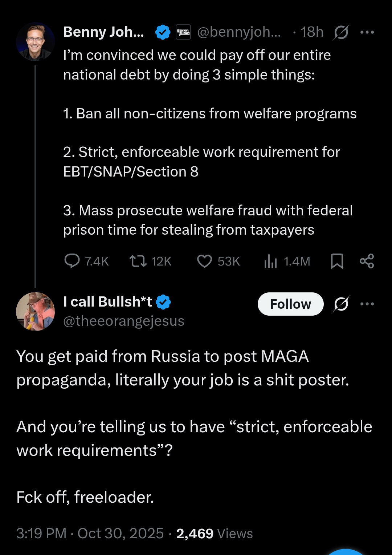This screenshot has width=392, height=555.
Task: Click the @bennyjoh... handle link
Action: (239, 32)
